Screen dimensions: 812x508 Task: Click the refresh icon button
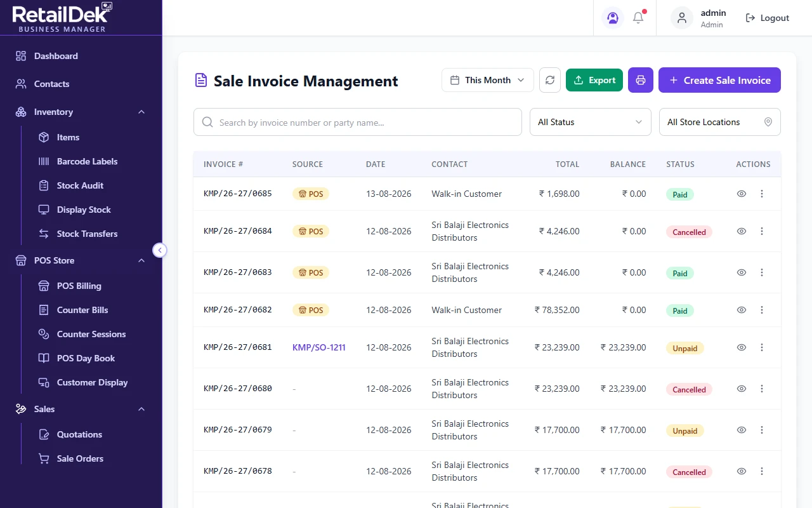(x=550, y=80)
